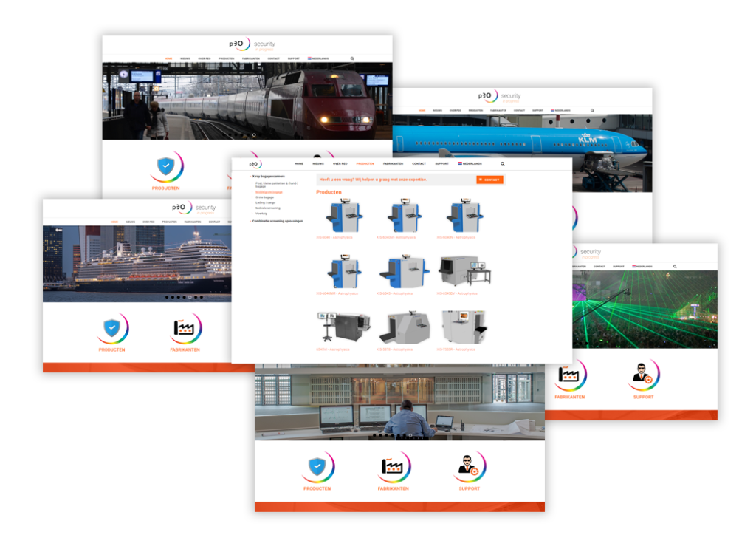Select Lading / cargo in the sidebar

click(264, 203)
